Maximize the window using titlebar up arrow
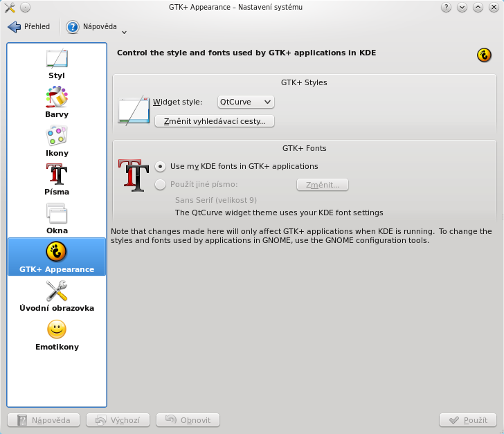The image size is (504, 434). pyautogui.click(x=478, y=7)
